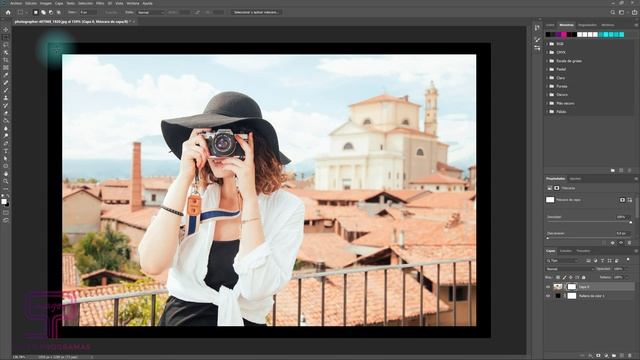Go to Home screen icon
The image size is (640, 360).
pyautogui.click(x=8, y=13)
